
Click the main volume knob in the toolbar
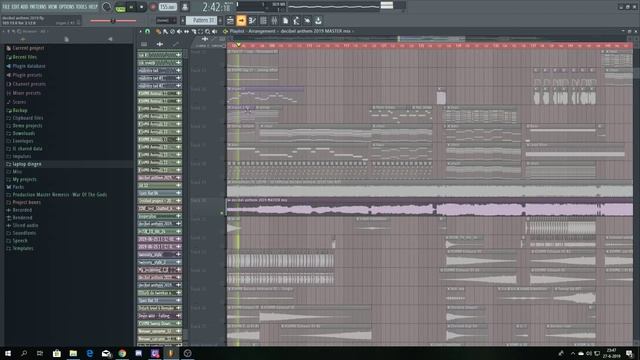107,7
